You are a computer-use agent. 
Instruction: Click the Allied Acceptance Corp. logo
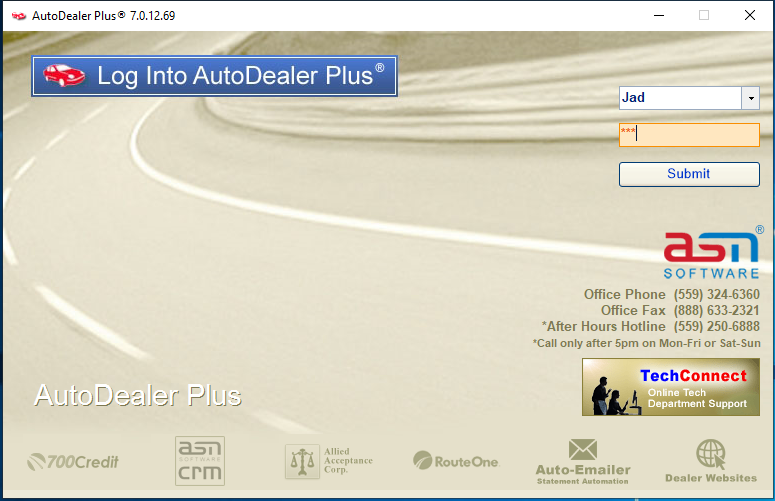click(329, 461)
